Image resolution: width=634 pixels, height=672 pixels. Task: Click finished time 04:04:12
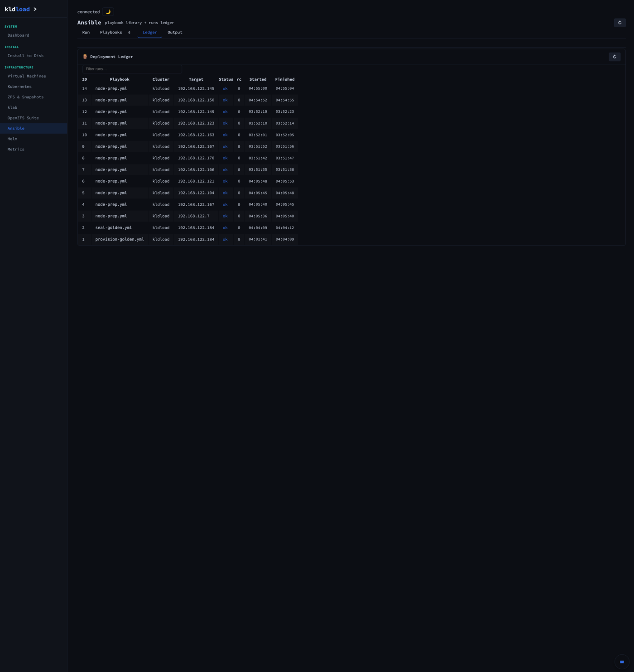pos(285,228)
